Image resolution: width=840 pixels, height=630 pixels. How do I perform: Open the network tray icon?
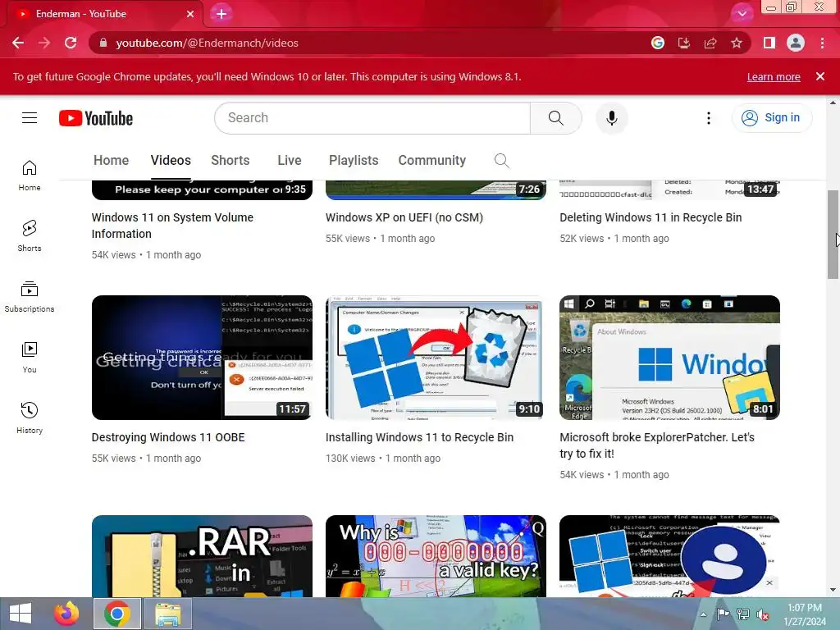743,614
